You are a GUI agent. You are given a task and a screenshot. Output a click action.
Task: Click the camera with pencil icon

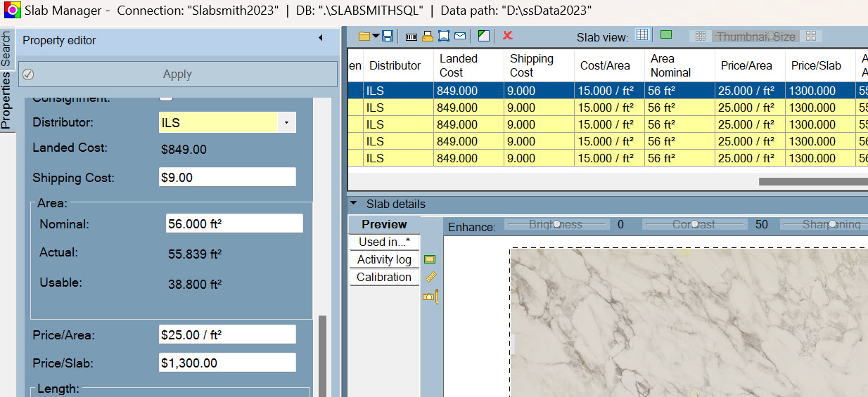[x=430, y=297]
